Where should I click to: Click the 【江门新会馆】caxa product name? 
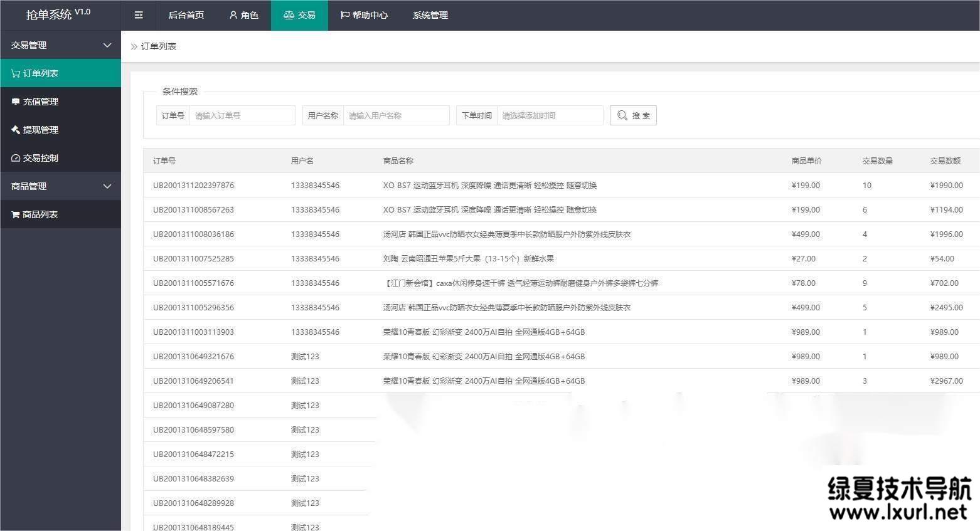pos(521,283)
